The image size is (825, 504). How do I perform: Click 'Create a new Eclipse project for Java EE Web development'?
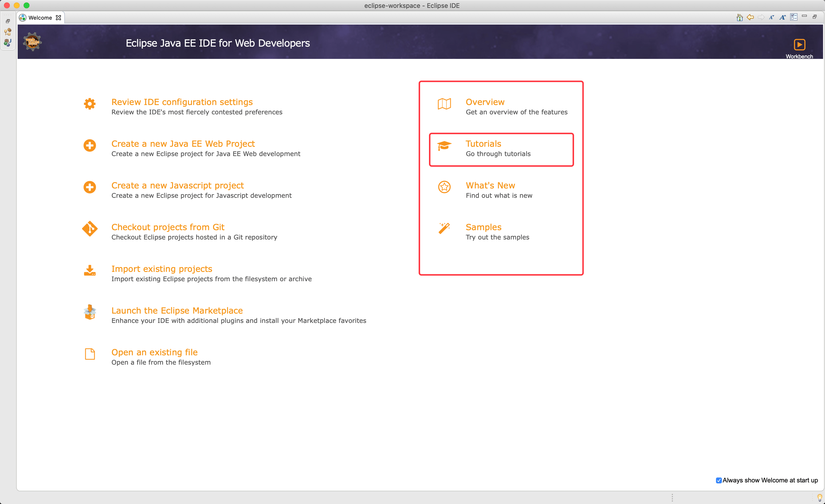(206, 154)
